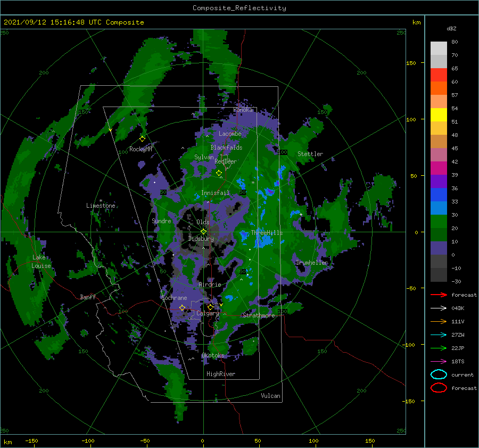Click the RedDeer city label
Image resolution: width=479 pixels, height=448 pixels.
[226, 161]
